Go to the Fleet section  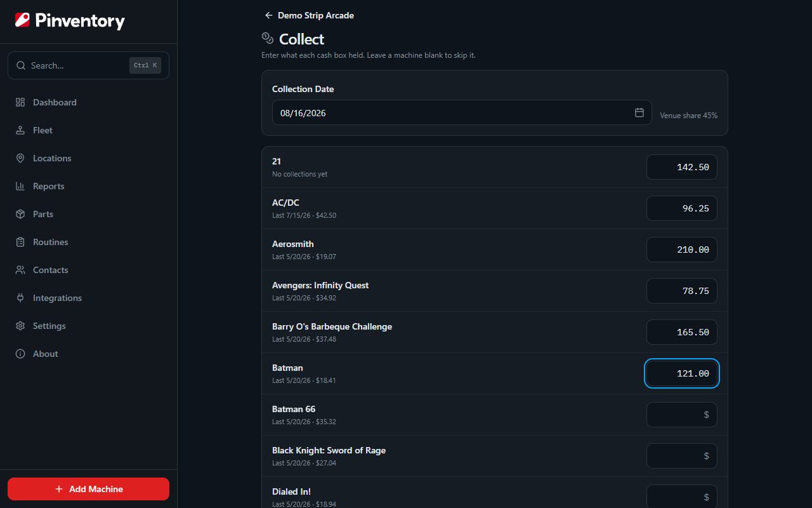[x=88, y=130]
